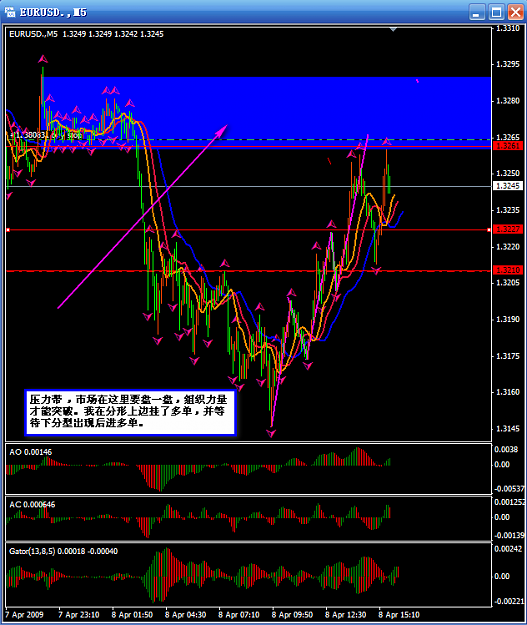Click the 1.3280 price axis label
The width and height of the screenshot is (527, 625).
(x=508, y=101)
